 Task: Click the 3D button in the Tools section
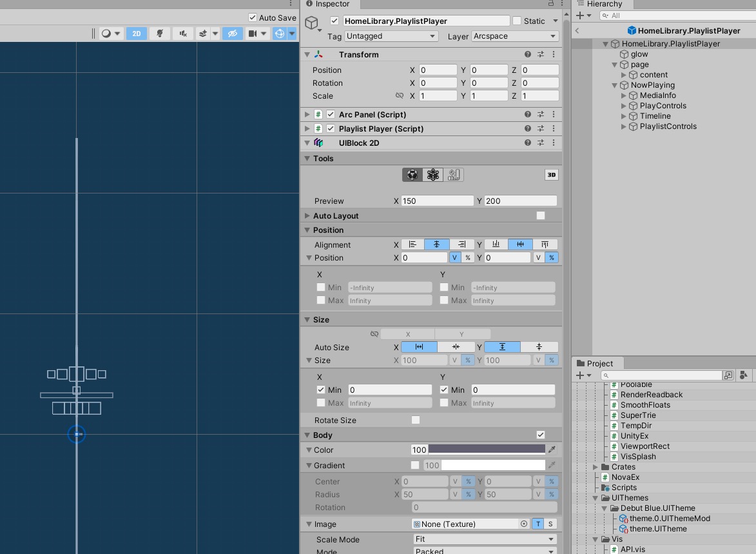pos(551,174)
